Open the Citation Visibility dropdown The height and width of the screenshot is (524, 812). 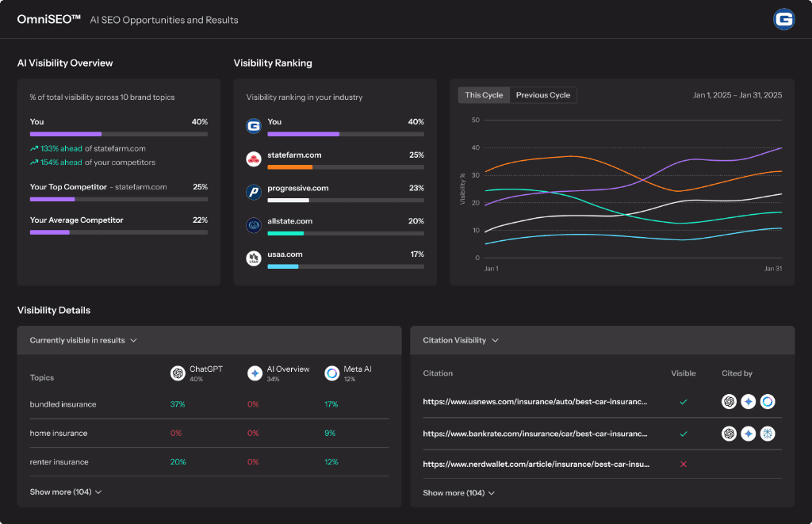[459, 339]
